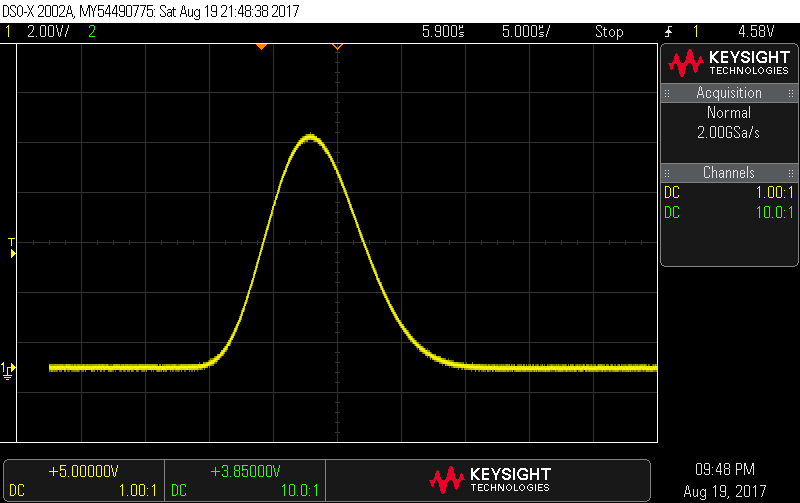The height and width of the screenshot is (503, 800).
Task: Click the 5.900 time delay value
Action: pyautogui.click(x=443, y=32)
